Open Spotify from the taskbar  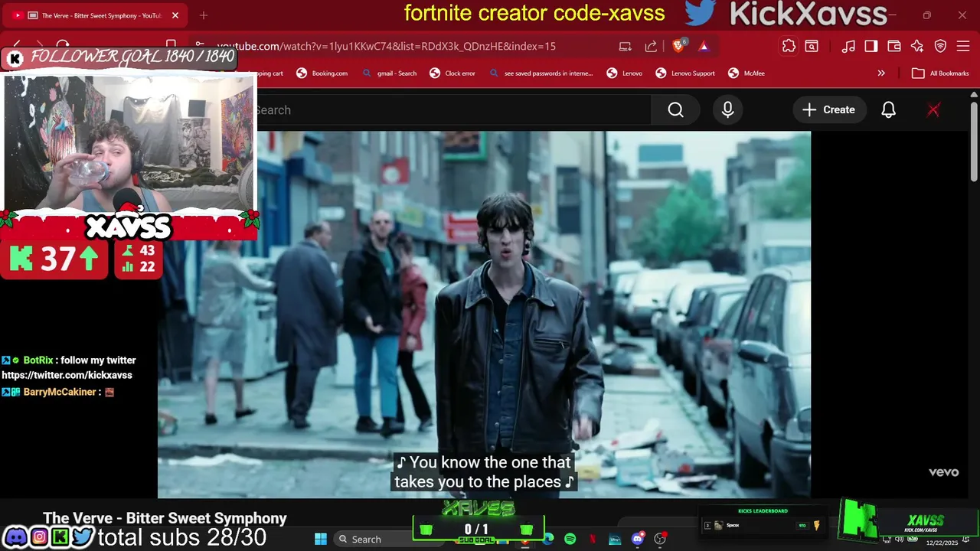pyautogui.click(x=570, y=539)
